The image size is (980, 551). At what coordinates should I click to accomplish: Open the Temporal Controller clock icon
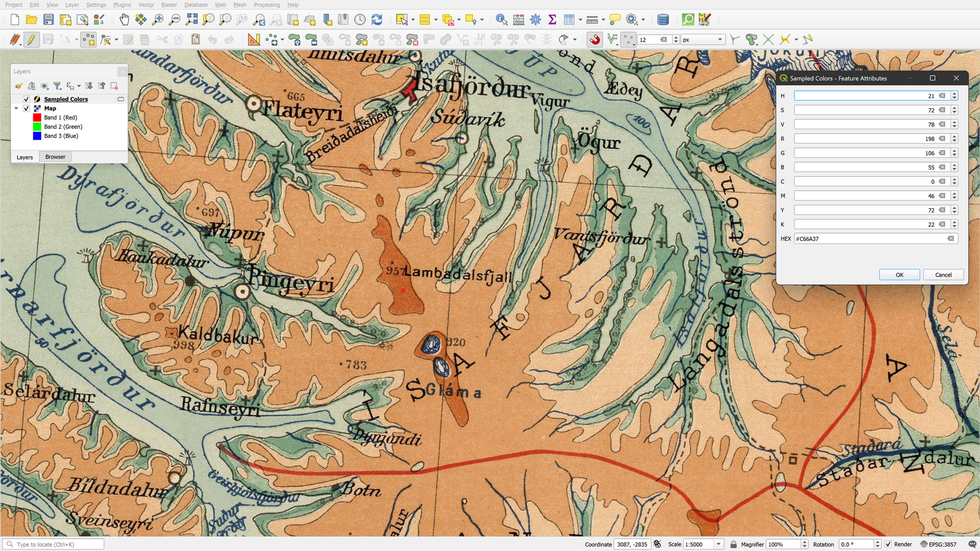point(360,20)
